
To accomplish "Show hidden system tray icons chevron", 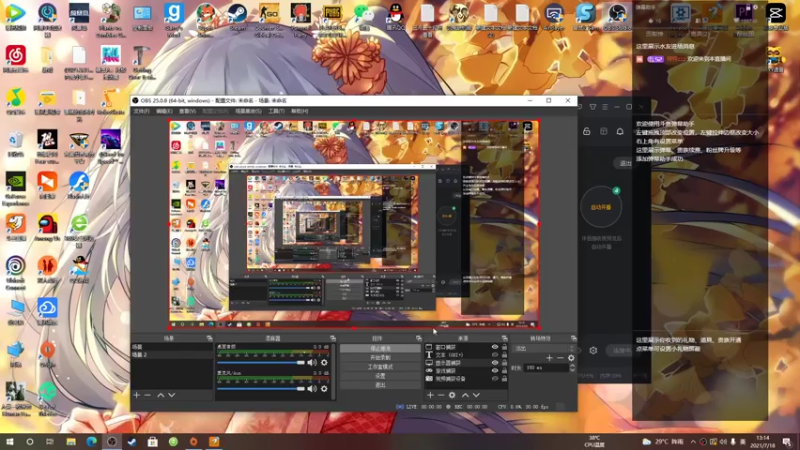I will click(x=693, y=442).
